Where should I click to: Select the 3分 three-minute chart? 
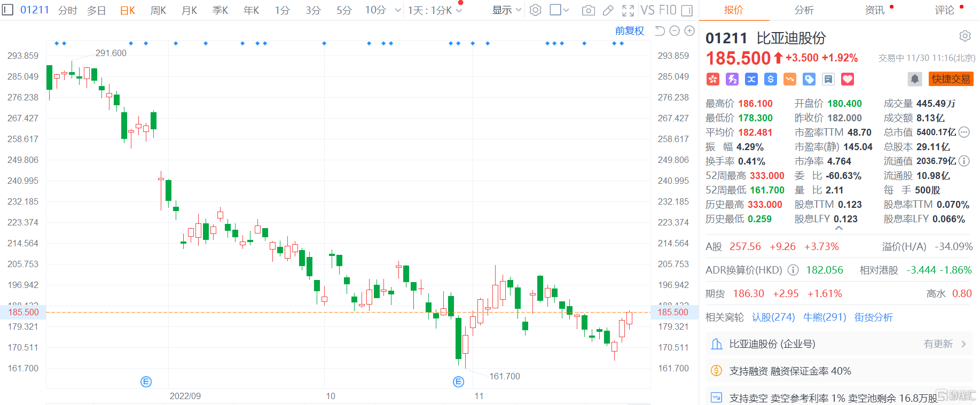(x=313, y=10)
